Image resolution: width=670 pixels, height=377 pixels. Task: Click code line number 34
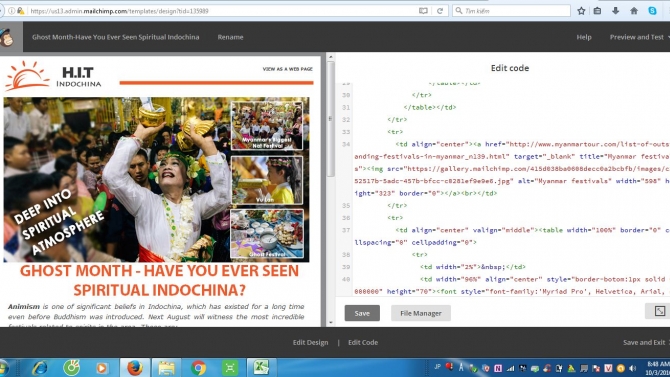pos(346,144)
